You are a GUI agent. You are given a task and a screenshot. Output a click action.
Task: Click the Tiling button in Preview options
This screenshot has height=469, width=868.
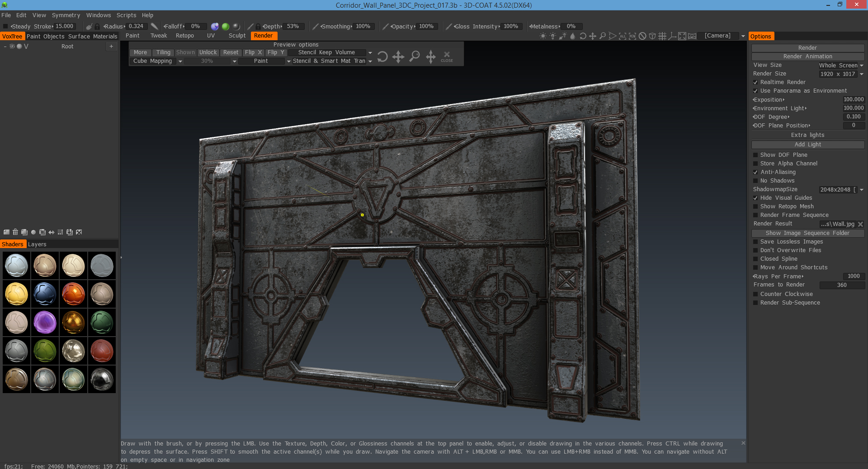tap(163, 53)
